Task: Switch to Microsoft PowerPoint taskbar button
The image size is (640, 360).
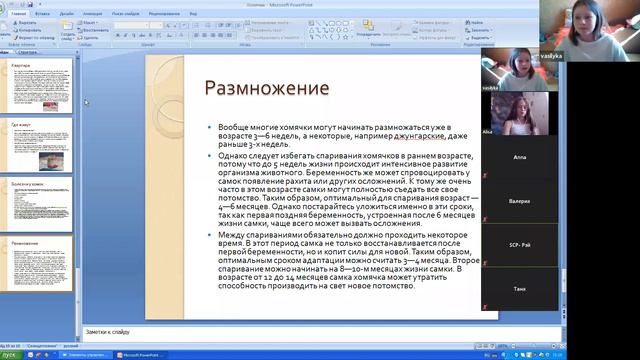Action: pos(139,355)
